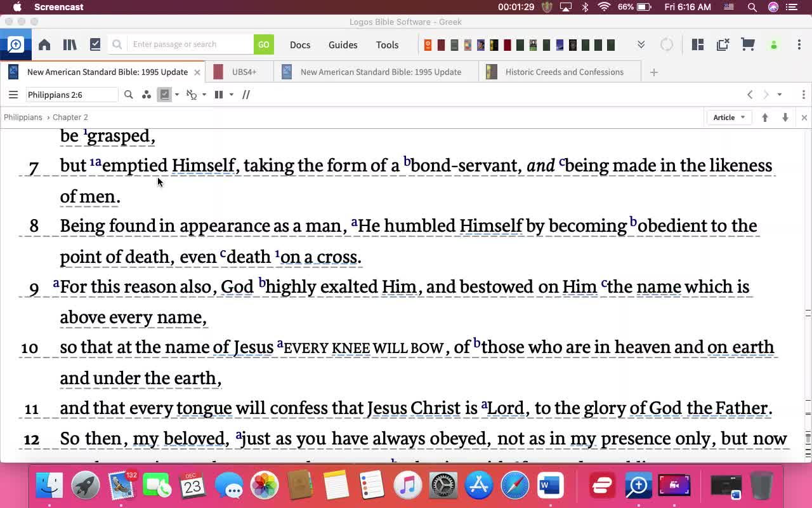Open the first orange shortcut book icon
Screen dimensions: 812x508
428,44
